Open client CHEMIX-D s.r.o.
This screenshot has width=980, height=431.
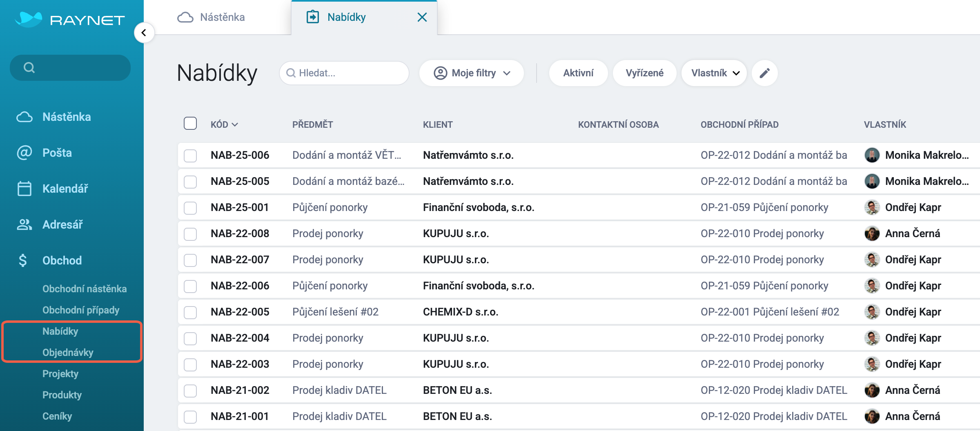(x=461, y=312)
